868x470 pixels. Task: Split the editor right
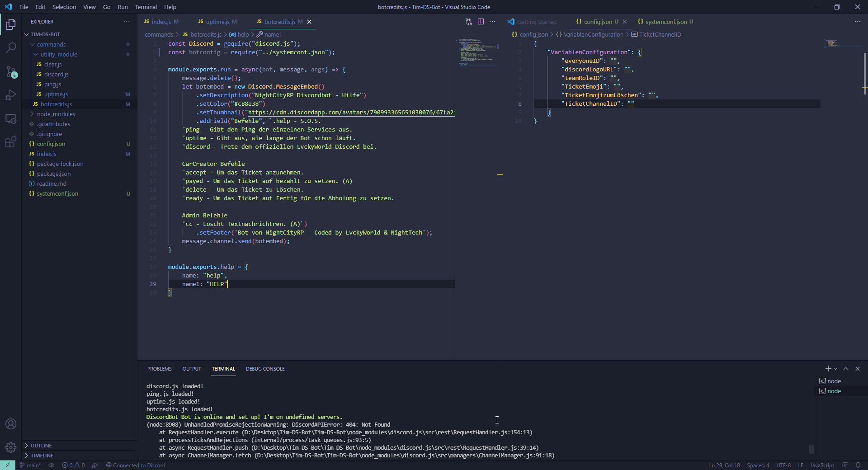[x=481, y=22]
